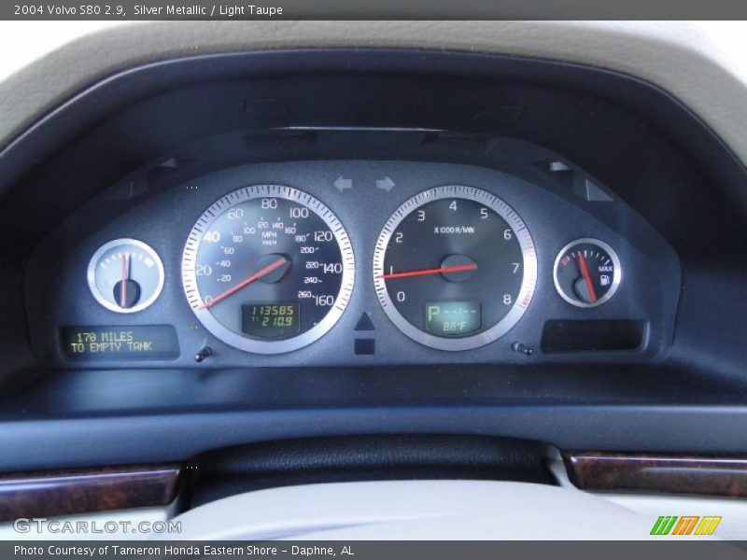
Task: Click the odometer reading 113585
Action: click(273, 311)
